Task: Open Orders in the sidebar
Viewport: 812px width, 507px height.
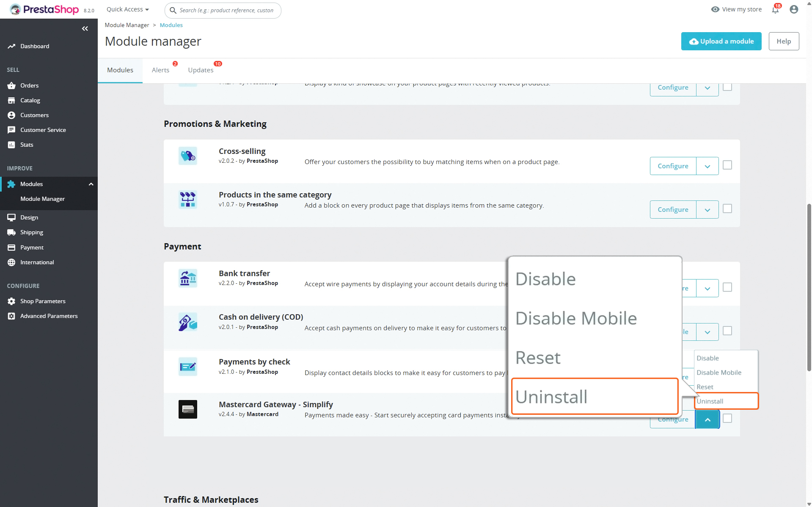Action: (29, 85)
